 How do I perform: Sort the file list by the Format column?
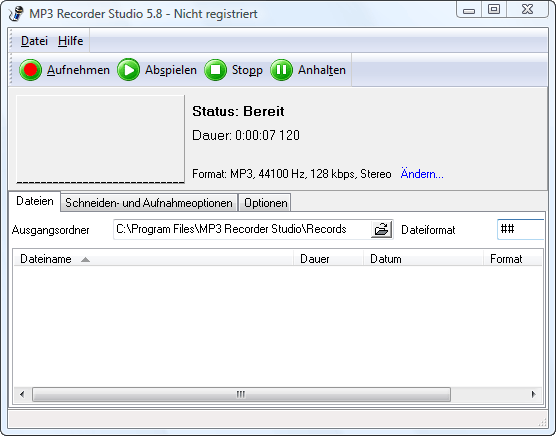pos(513,259)
